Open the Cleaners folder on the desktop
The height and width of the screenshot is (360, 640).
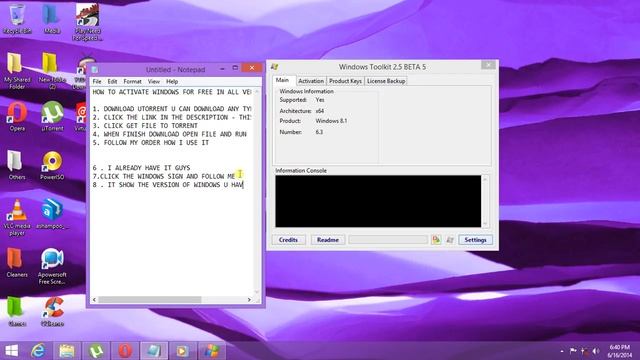[x=17, y=262]
